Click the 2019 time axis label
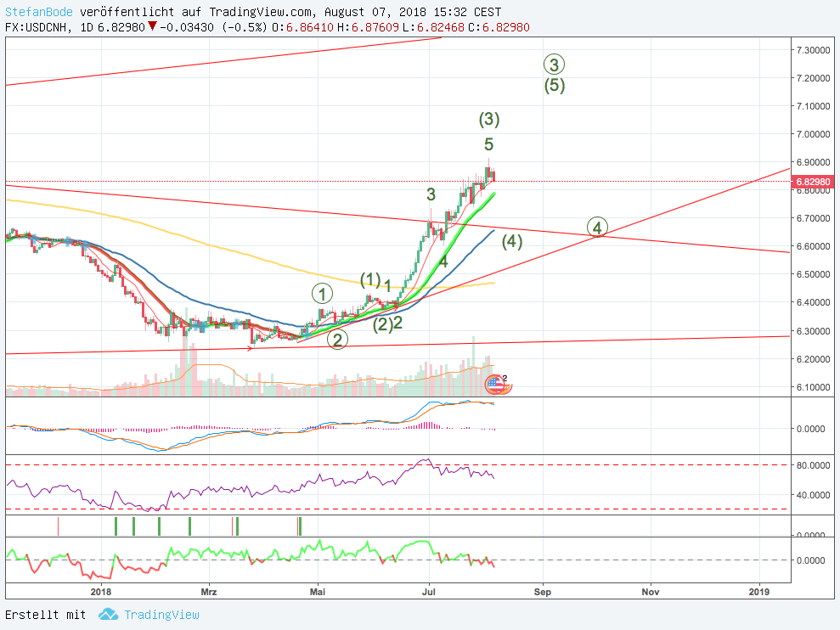Image resolution: width=840 pixels, height=630 pixels. [x=759, y=592]
